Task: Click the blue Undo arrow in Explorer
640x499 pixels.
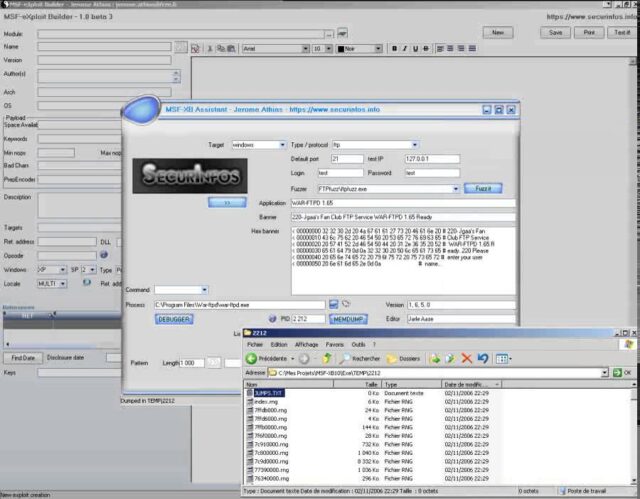Action: click(x=483, y=359)
